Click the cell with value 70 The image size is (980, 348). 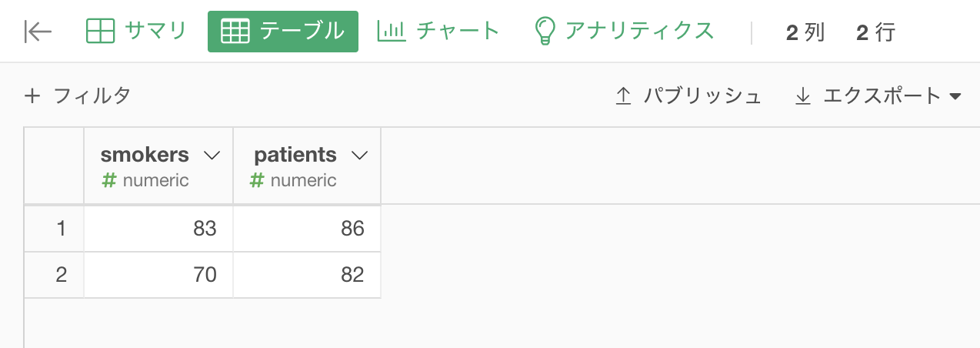tap(158, 275)
